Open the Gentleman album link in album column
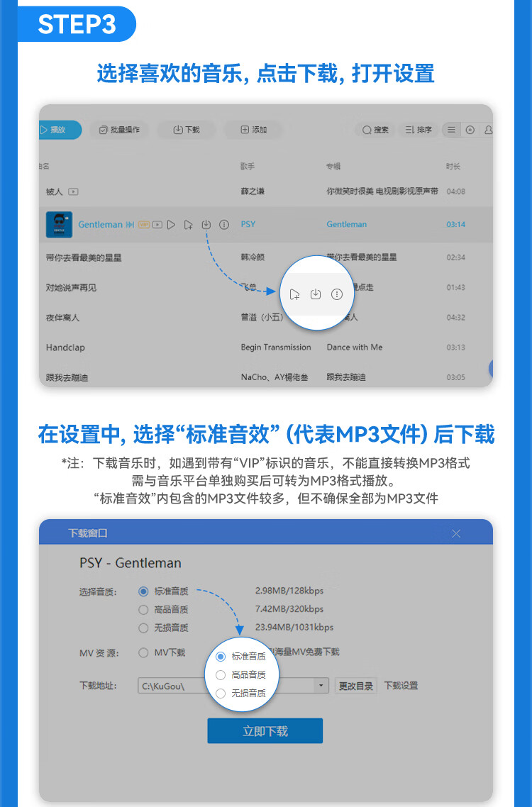Screen dimensions: 532x807 pyautogui.click(x=347, y=224)
